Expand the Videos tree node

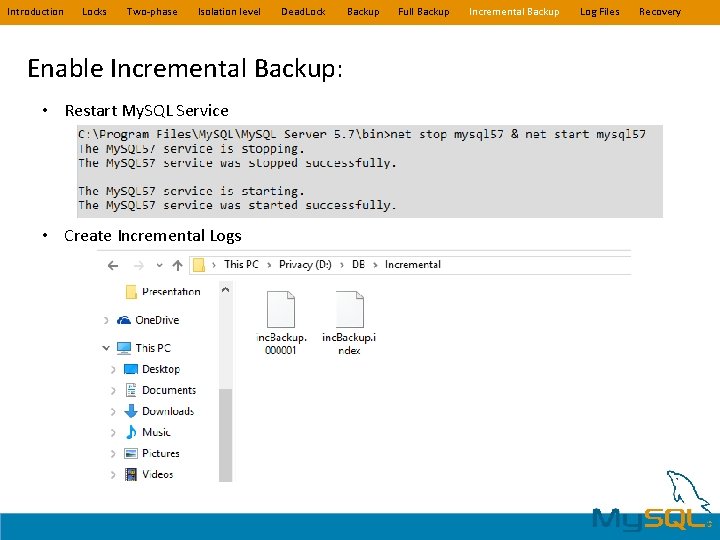(x=113, y=475)
